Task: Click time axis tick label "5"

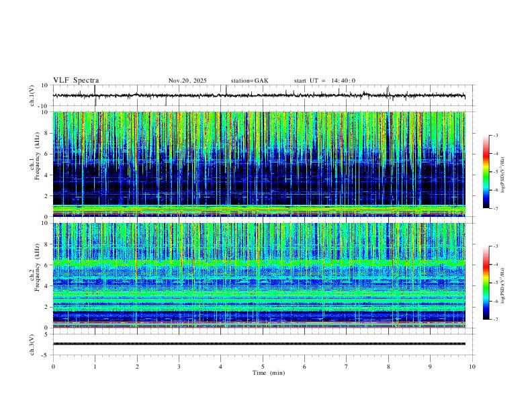Action: [x=263, y=367]
